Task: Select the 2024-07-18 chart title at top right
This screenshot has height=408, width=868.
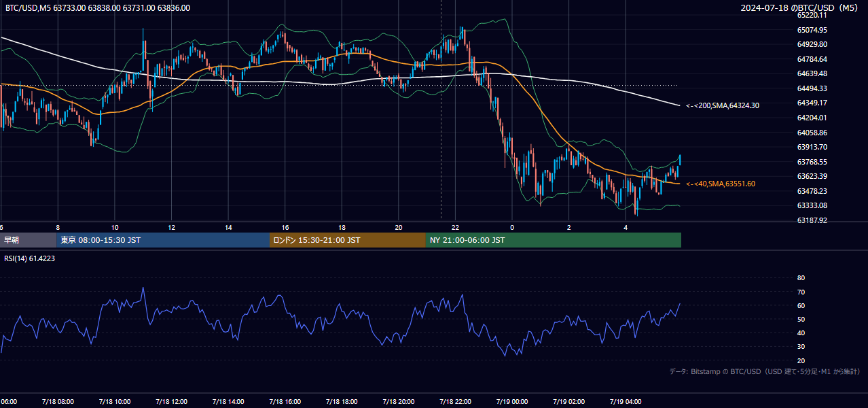Action: 801,8
